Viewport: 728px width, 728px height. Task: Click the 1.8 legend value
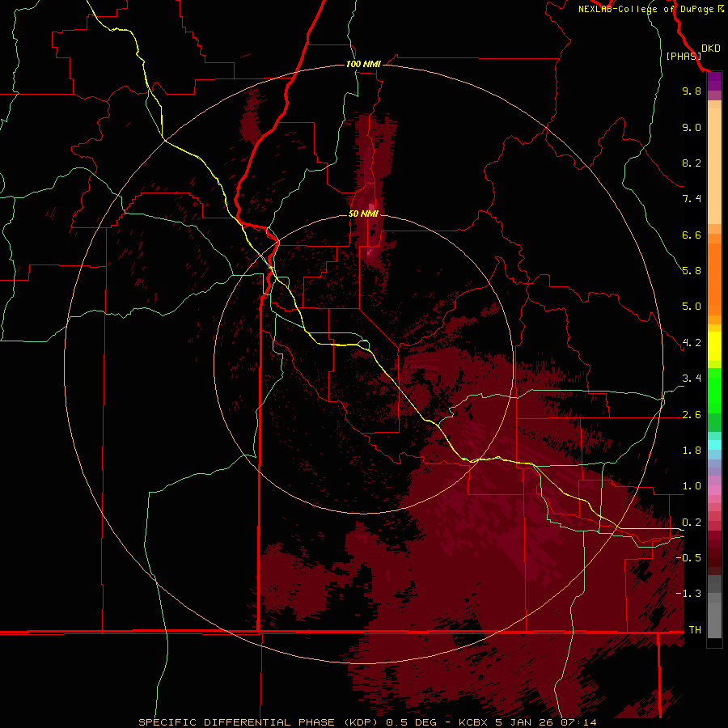coord(692,451)
